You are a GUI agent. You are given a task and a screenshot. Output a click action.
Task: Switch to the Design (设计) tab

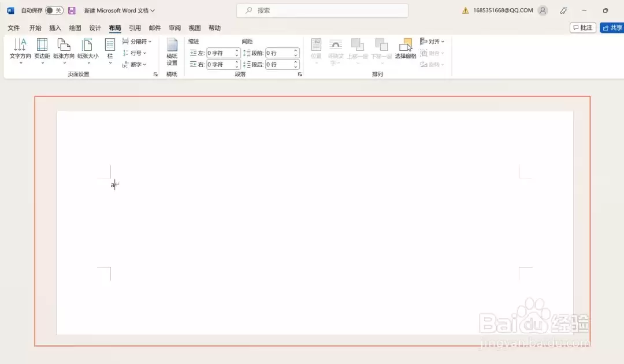click(x=95, y=28)
